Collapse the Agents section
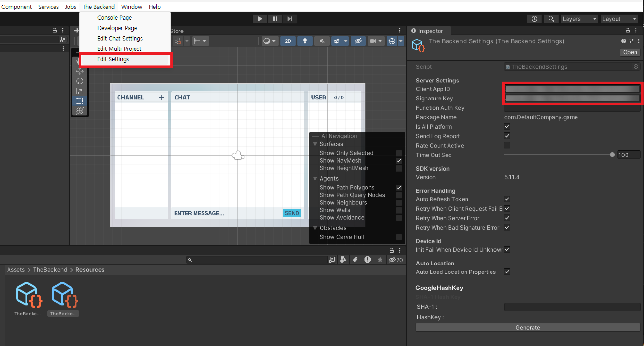This screenshot has width=644, height=346. click(315, 179)
